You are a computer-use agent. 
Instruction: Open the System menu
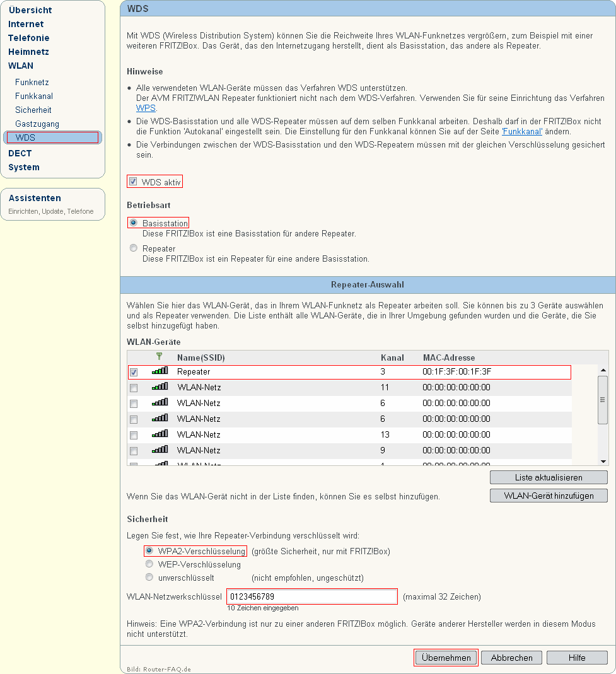pyautogui.click(x=23, y=167)
